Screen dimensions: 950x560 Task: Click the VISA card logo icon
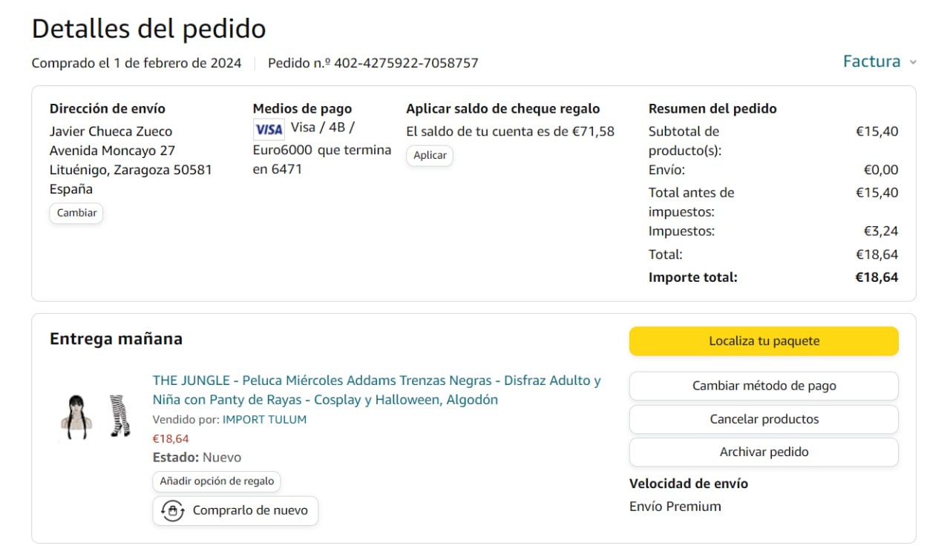coord(269,130)
